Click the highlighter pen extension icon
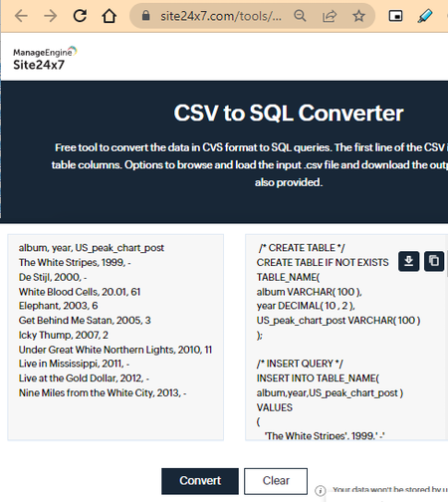 click(x=425, y=16)
